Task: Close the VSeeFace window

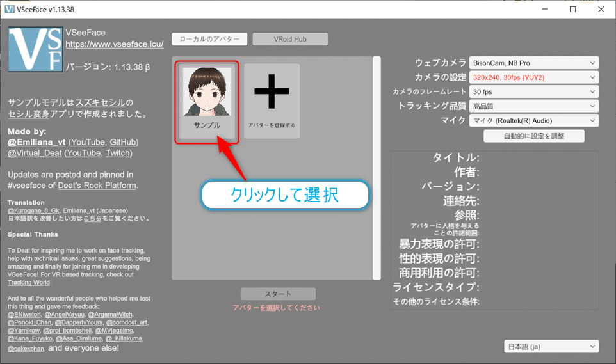Action: point(601,9)
